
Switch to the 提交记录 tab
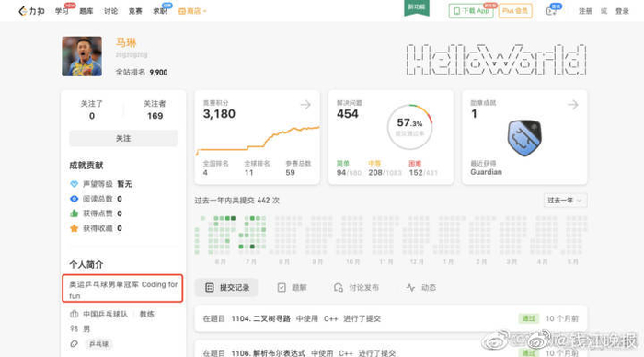tap(226, 288)
